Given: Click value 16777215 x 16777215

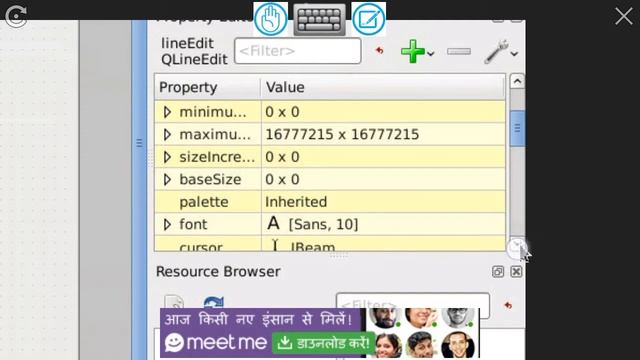Looking at the screenshot, I should [342, 134].
